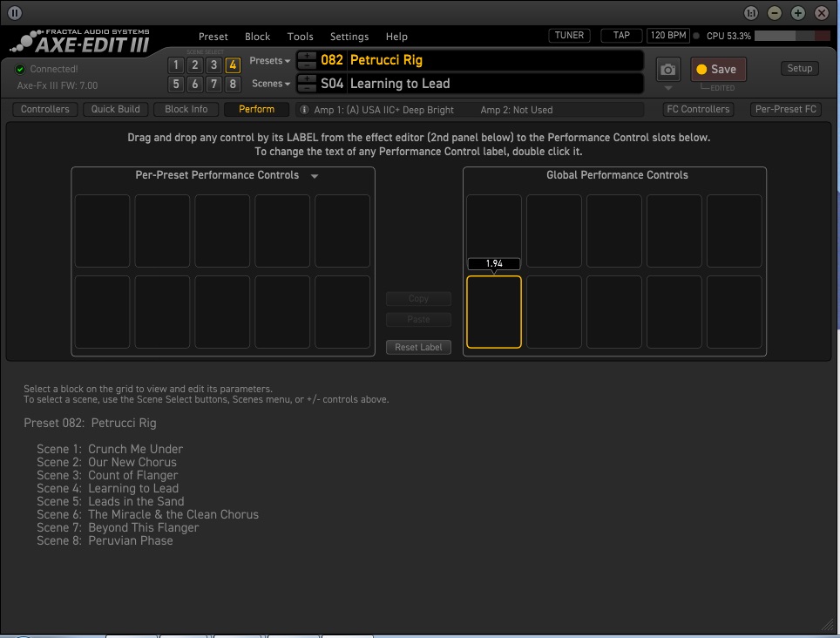Screen dimensions: 840x638
Task: Select scene 6 button
Action: click(195, 84)
